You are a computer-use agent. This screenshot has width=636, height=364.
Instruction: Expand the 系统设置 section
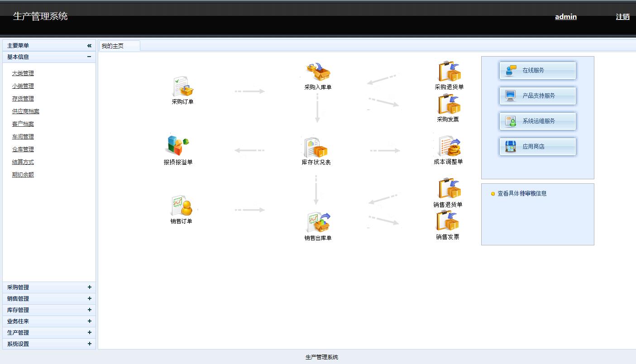point(89,344)
